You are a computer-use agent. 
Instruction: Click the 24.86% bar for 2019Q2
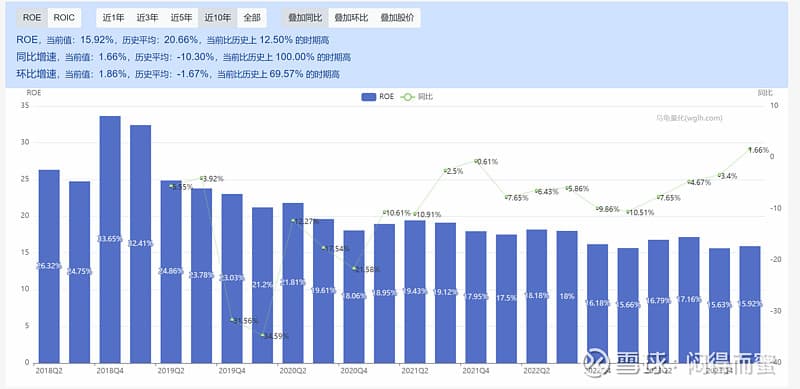171,272
